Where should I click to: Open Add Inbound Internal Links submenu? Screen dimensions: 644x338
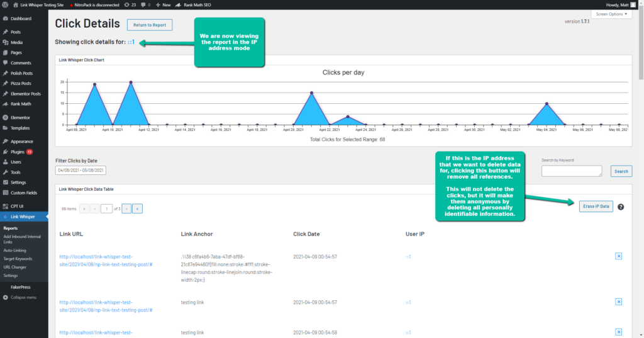coord(22,239)
